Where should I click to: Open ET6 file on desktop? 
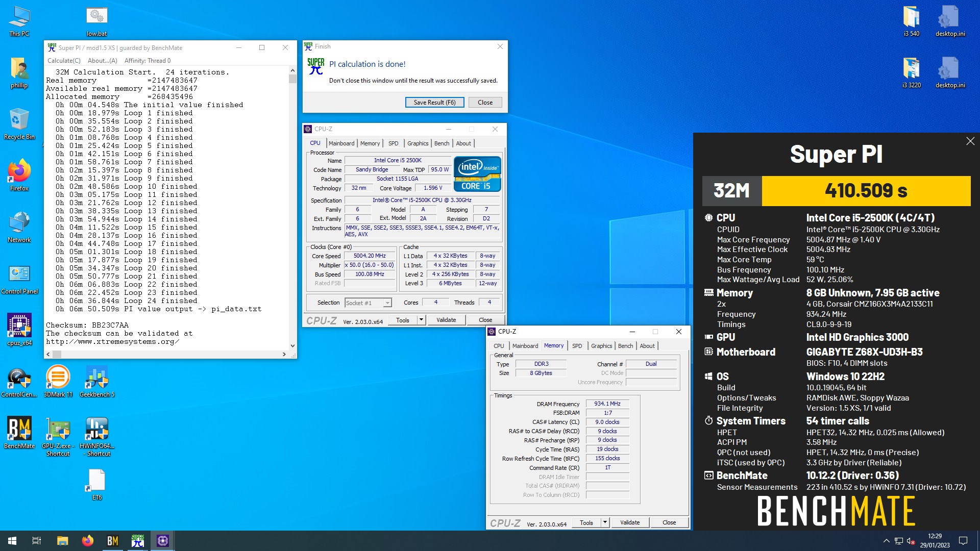97,485
